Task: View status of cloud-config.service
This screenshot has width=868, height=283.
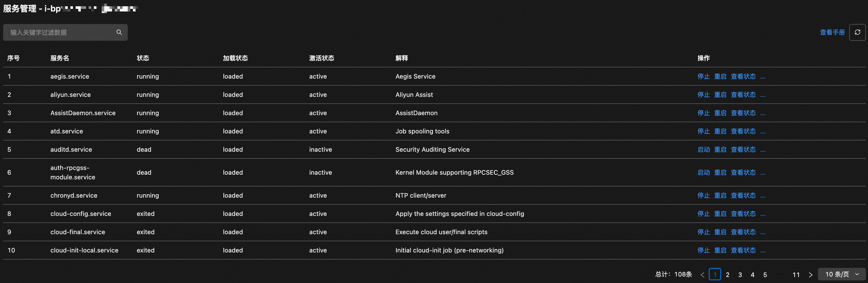Action: click(x=743, y=214)
